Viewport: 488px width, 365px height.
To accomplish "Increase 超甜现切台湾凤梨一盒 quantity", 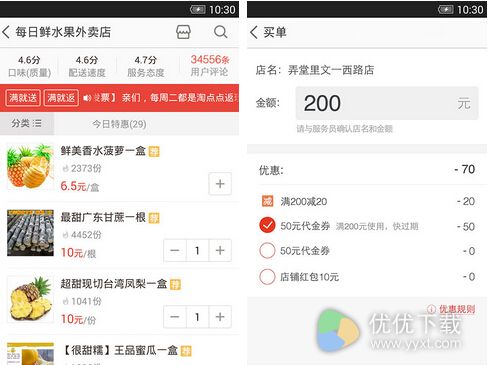I will coord(220,317).
